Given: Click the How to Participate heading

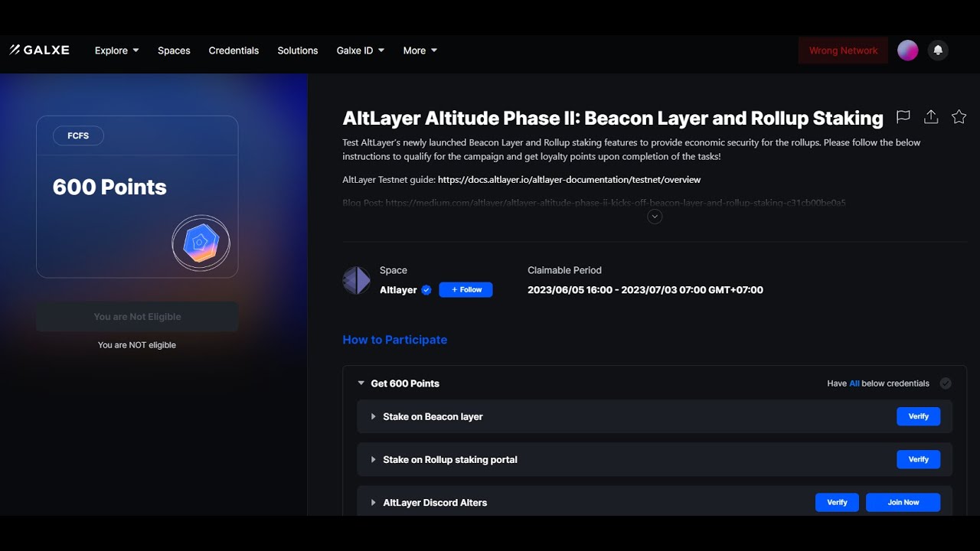Looking at the screenshot, I should coord(394,340).
